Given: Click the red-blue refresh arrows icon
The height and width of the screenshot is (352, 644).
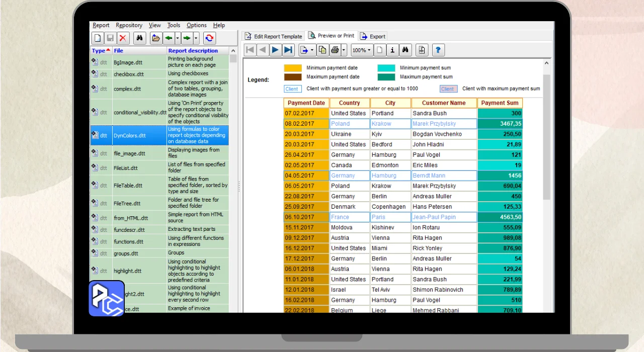Looking at the screenshot, I should (x=209, y=38).
